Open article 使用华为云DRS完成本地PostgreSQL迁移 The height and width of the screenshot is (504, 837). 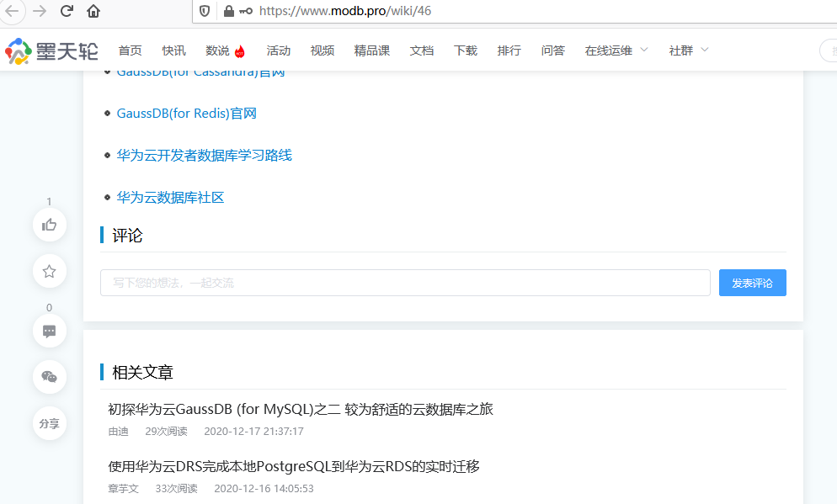pyautogui.click(x=294, y=467)
